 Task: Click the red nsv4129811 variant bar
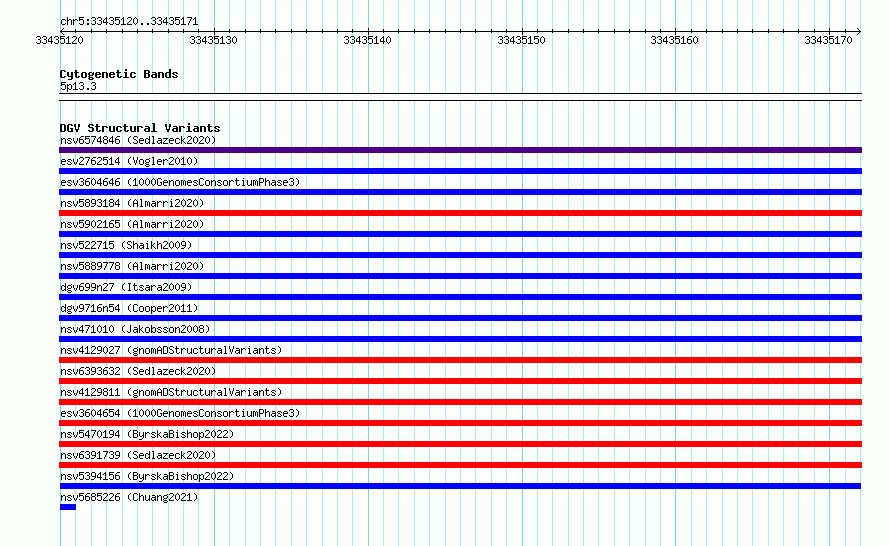(460, 402)
